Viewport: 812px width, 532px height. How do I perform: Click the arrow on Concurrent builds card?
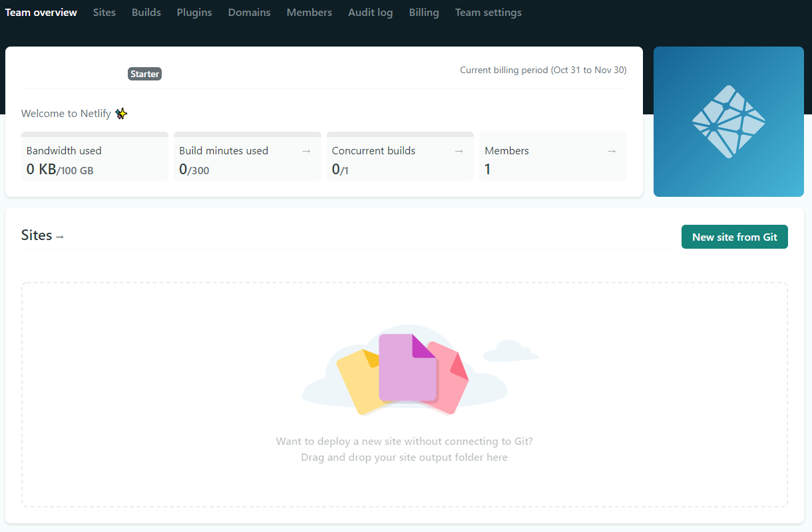(x=459, y=151)
